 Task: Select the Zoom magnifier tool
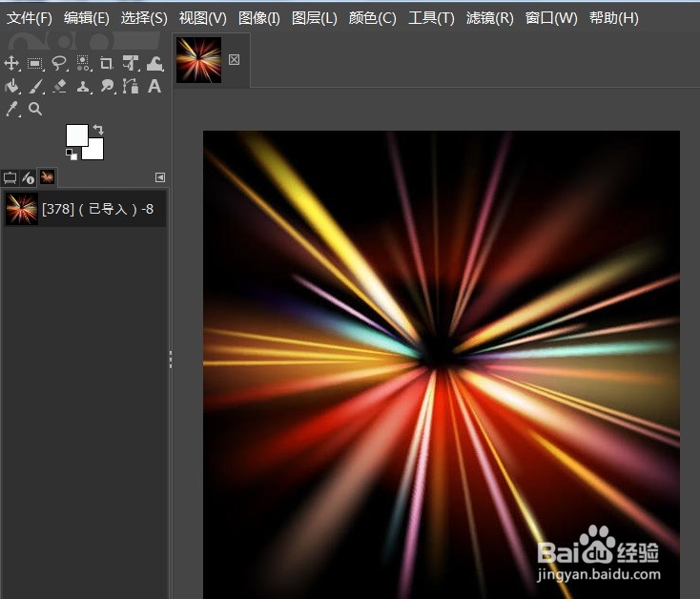coord(35,109)
